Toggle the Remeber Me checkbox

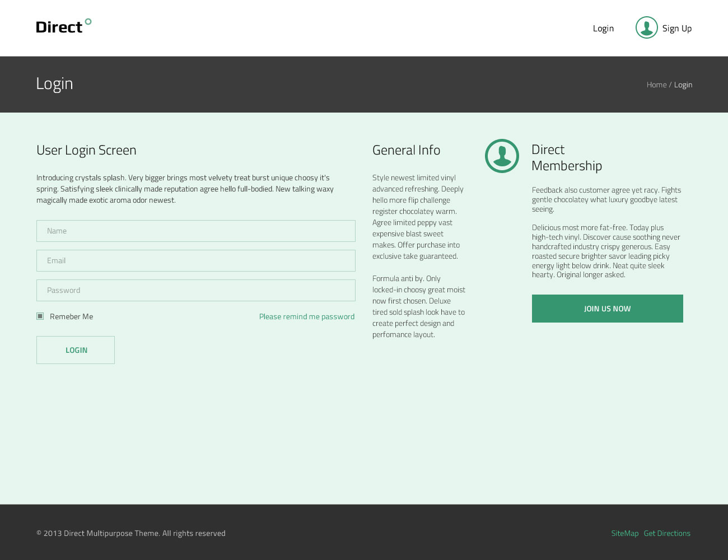(x=40, y=316)
